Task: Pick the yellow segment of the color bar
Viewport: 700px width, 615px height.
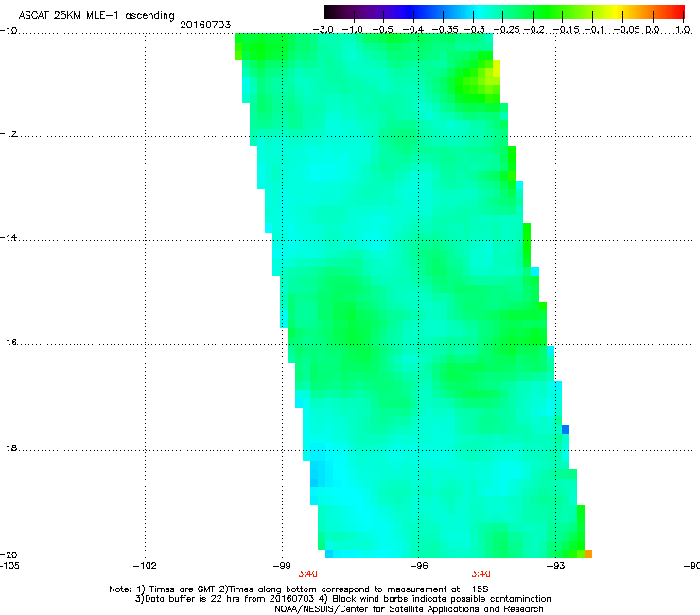Action: [615, 11]
